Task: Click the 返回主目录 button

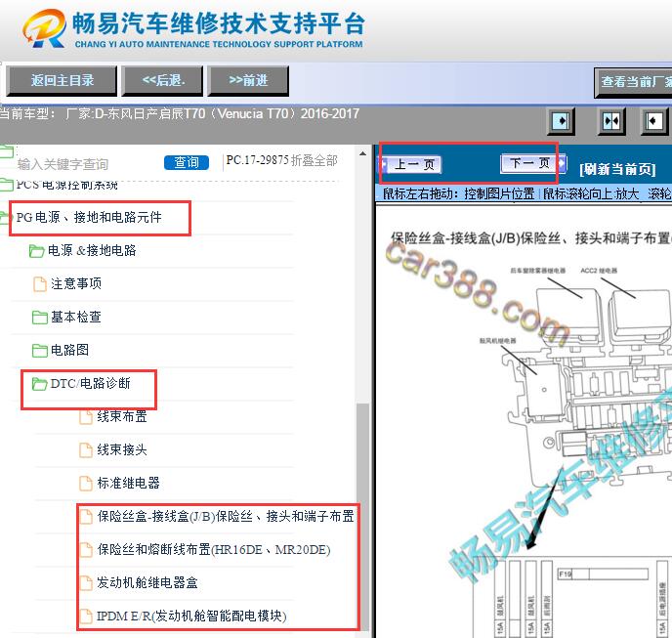Action: coord(62,81)
